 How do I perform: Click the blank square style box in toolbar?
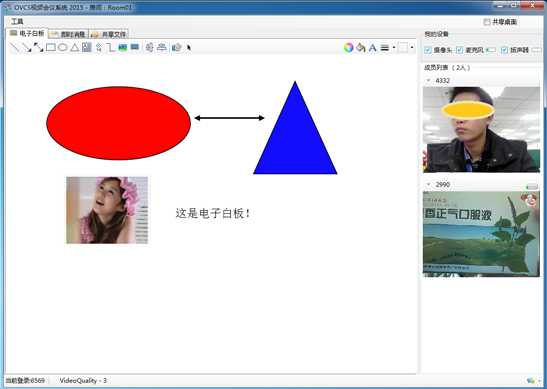point(403,47)
